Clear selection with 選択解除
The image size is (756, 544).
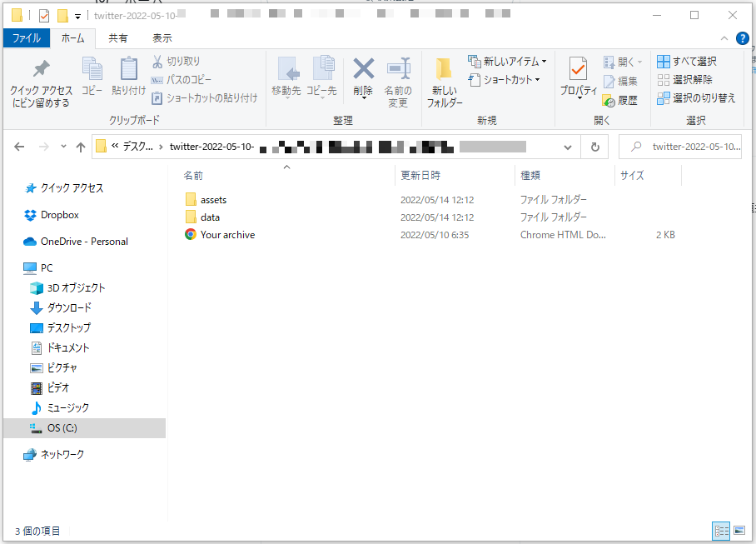tap(684, 80)
